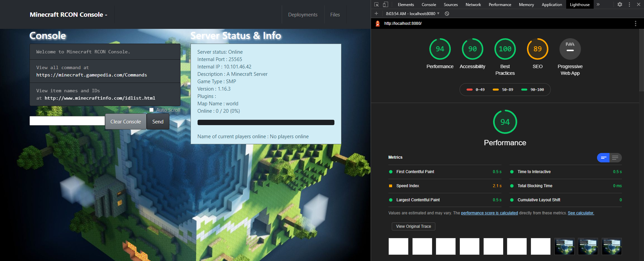
Task: Click the DevTools vertical scrollbar
Action: coord(642,60)
